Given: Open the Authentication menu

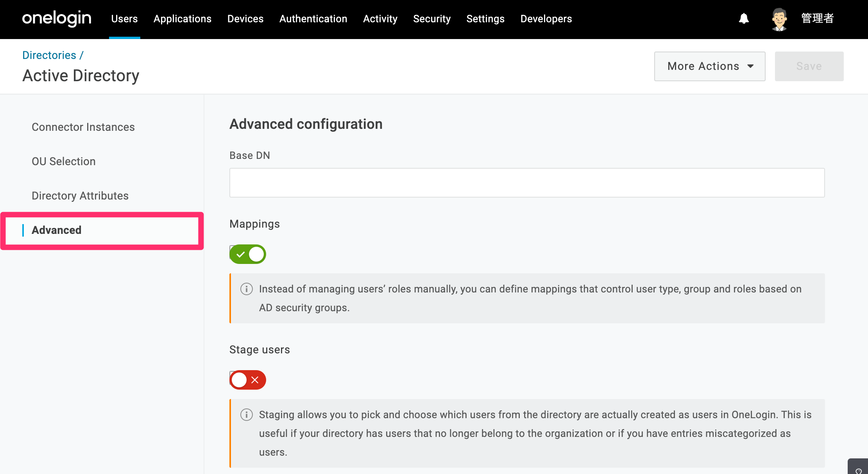Looking at the screenshot, I should click(313, 19).
